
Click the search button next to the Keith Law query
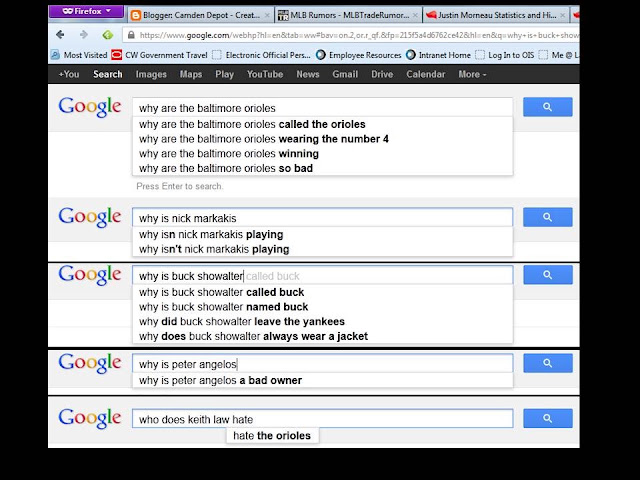point(548,418)
